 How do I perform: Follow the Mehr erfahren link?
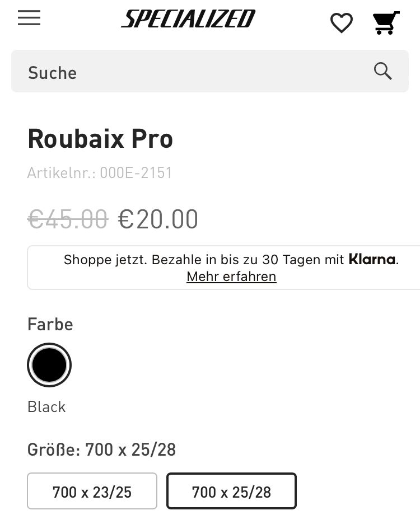point(231,277)
